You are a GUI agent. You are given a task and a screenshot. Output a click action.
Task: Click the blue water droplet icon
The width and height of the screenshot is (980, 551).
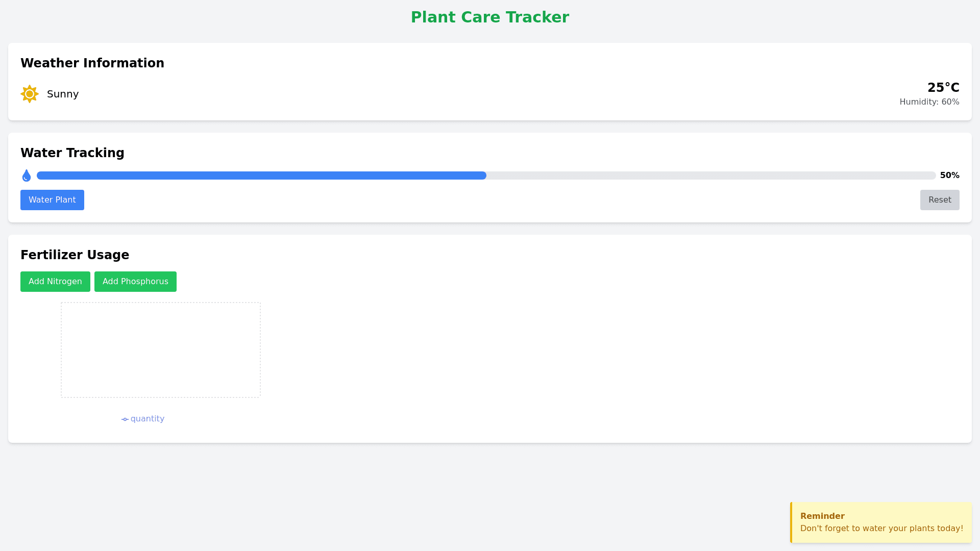coord(27,176)
